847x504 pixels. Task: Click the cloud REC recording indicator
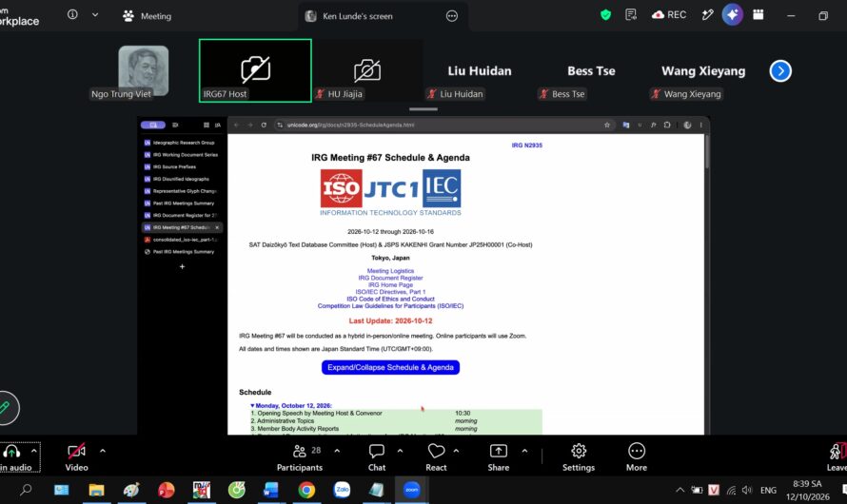(669, 15)
